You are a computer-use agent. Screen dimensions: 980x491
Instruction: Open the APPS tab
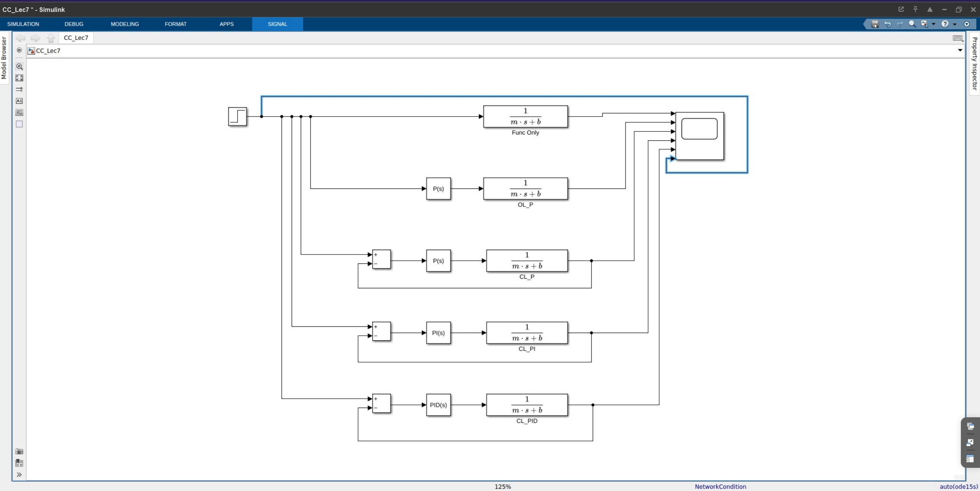227,24
